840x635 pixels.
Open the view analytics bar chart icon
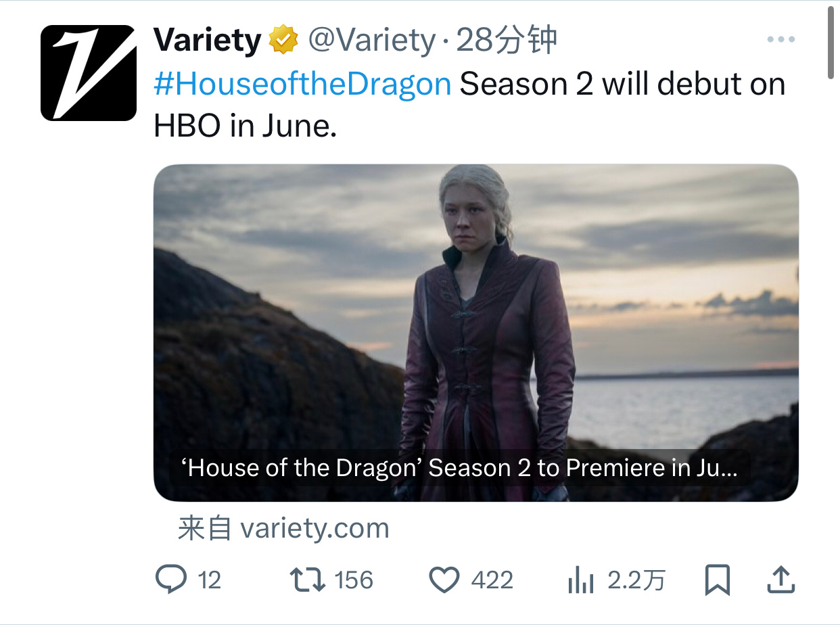click(581, 580)
